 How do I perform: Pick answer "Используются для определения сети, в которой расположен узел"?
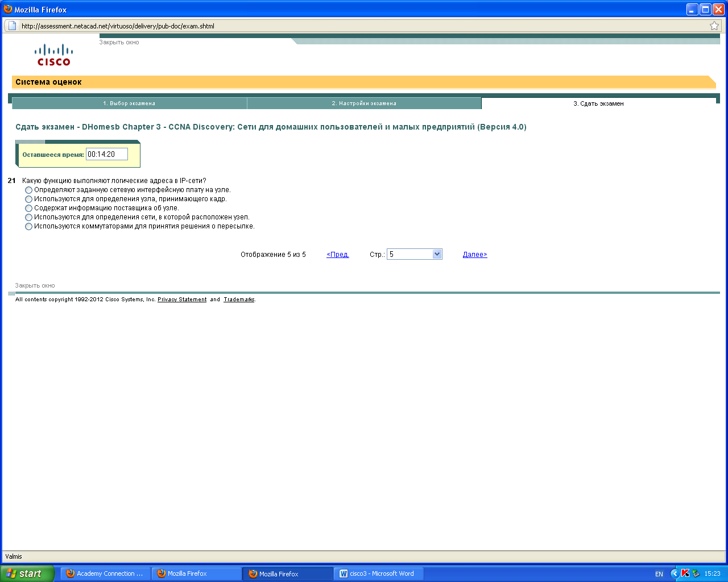coord(28,218)
